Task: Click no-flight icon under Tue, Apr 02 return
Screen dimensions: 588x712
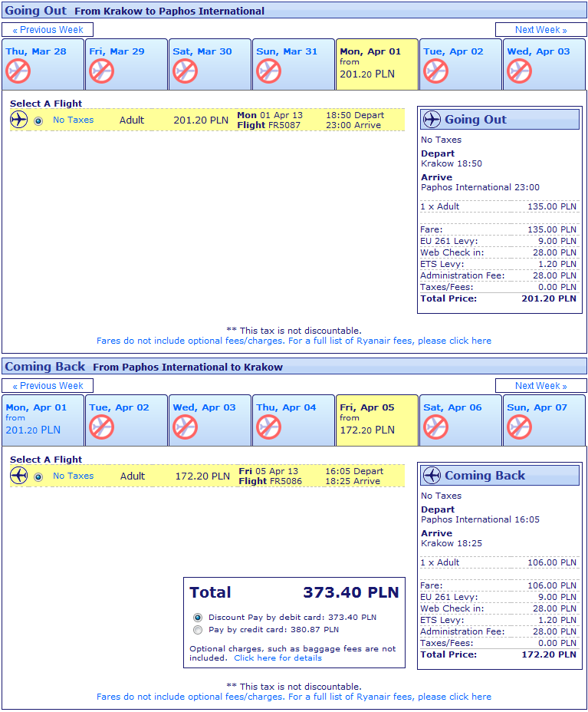Action: point(101,427)
